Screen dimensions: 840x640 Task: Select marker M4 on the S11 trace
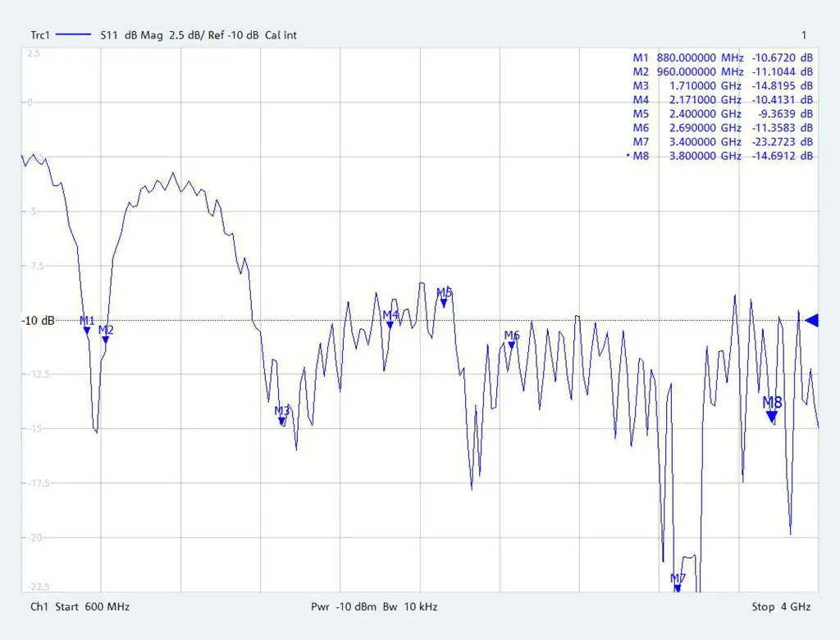coord(390,318)
